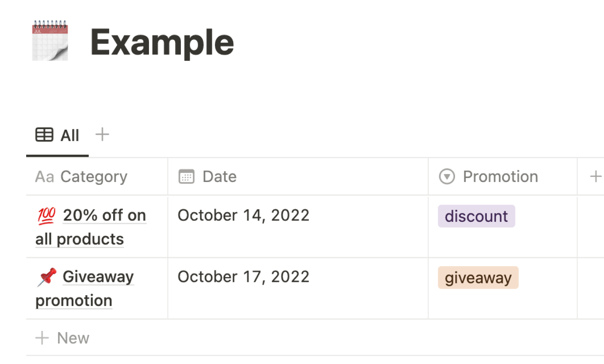Open the Giveaway promotion page
This screenshot has width=604, height=364.
[x=85, y=289]
